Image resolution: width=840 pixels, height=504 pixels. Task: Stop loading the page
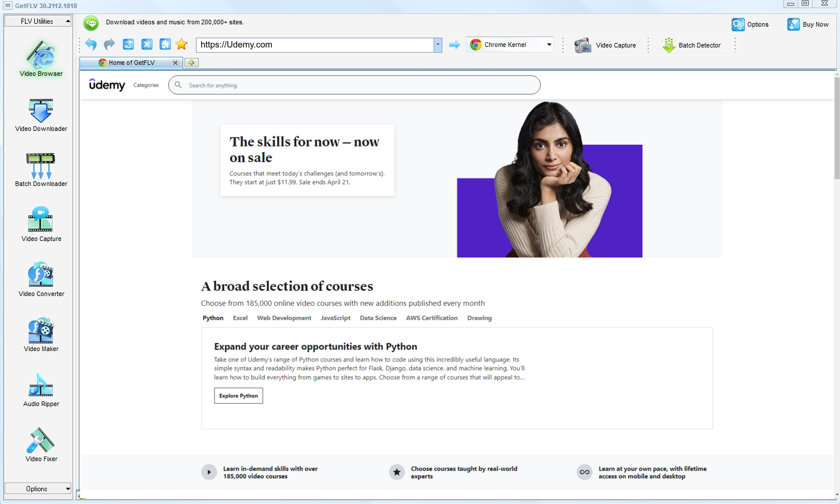click(x=147, y=45)
